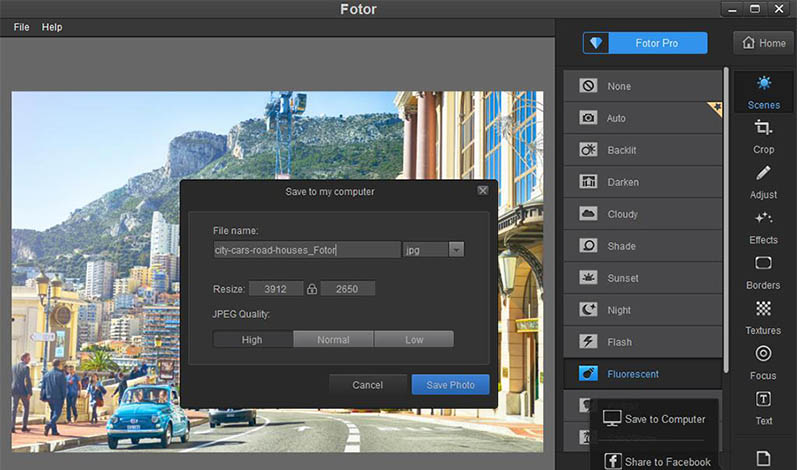Select the Focus tool
800x470 pixels.
coord(763,361)
